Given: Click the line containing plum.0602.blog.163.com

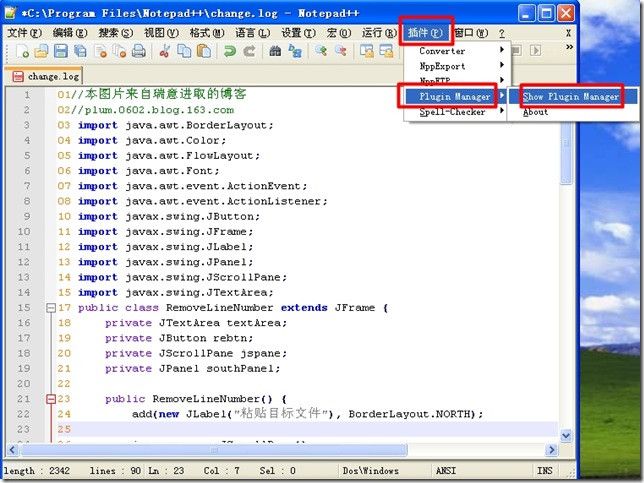Looking at the screenshot, I should pos(146,110).
